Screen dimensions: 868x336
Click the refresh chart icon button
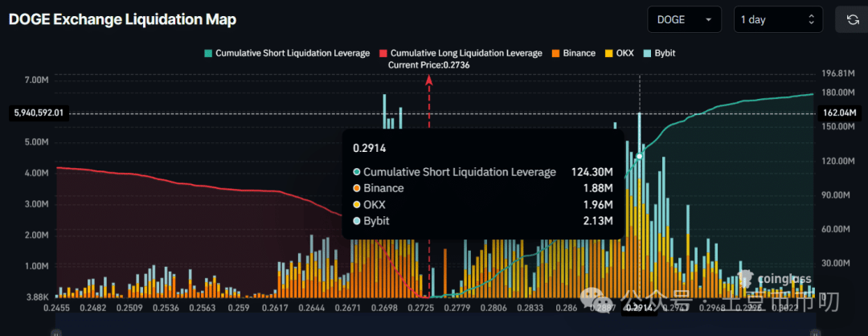853,19
